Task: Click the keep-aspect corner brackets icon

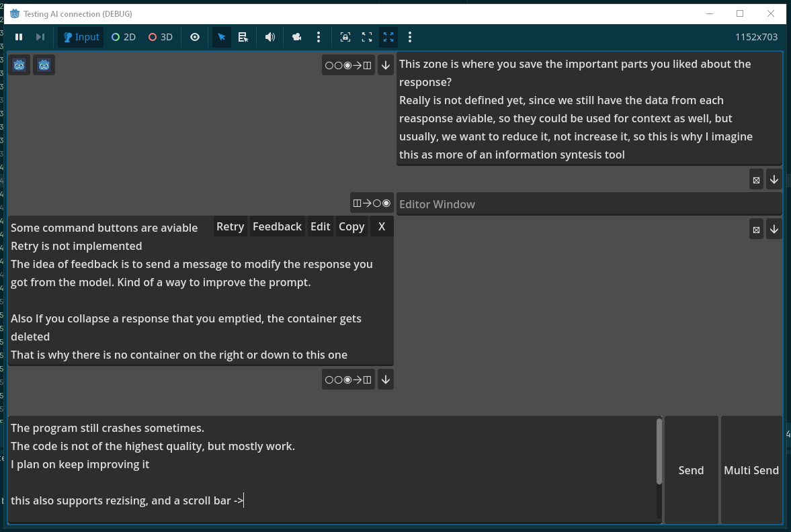Action: click(x=367, y=37)
